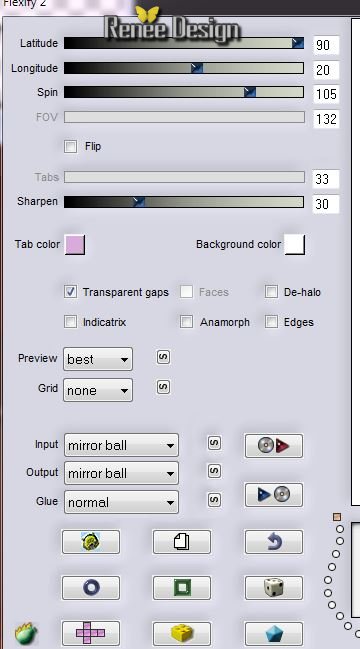This screenshot has height=649, width=360.
Task: Click the dice randomize button
Action: (x=274, y=587)
